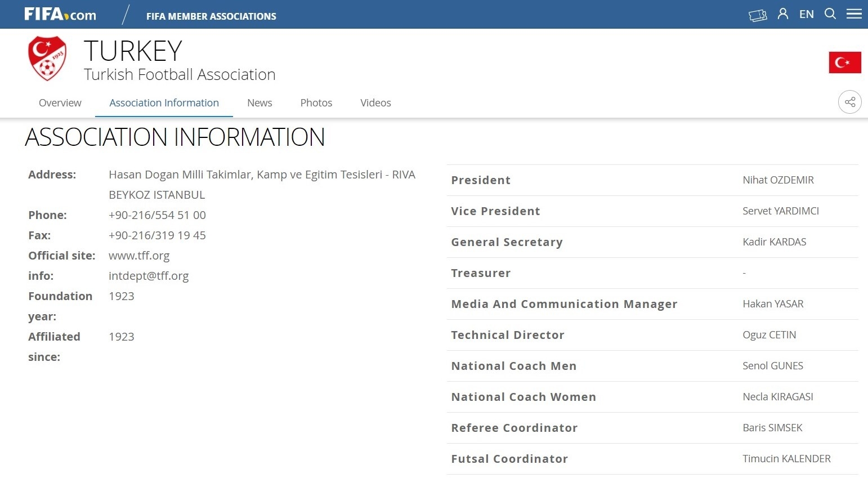
Task: Open the FIFA.com home logo
Action: click(60, 14)
